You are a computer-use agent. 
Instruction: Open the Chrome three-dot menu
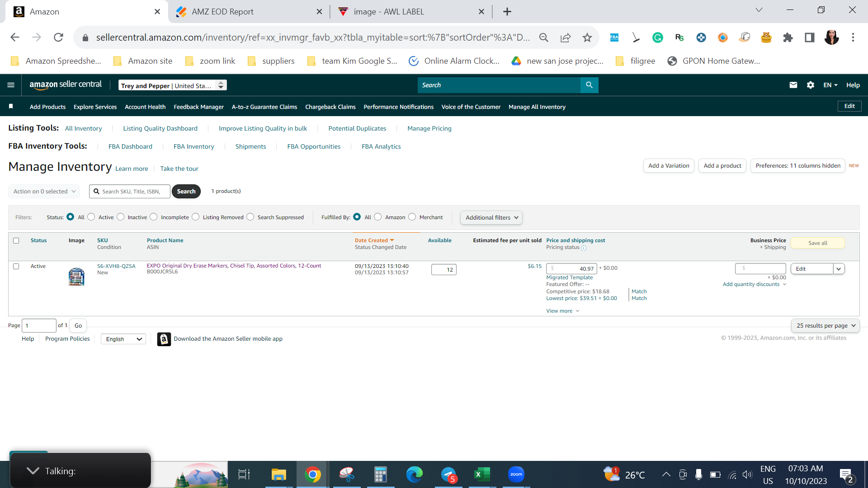click(853, 38)
